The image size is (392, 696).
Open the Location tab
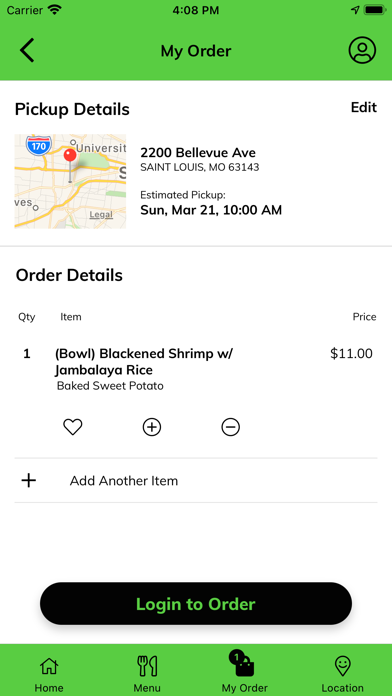pyautogui.click(x=342, y=675)
